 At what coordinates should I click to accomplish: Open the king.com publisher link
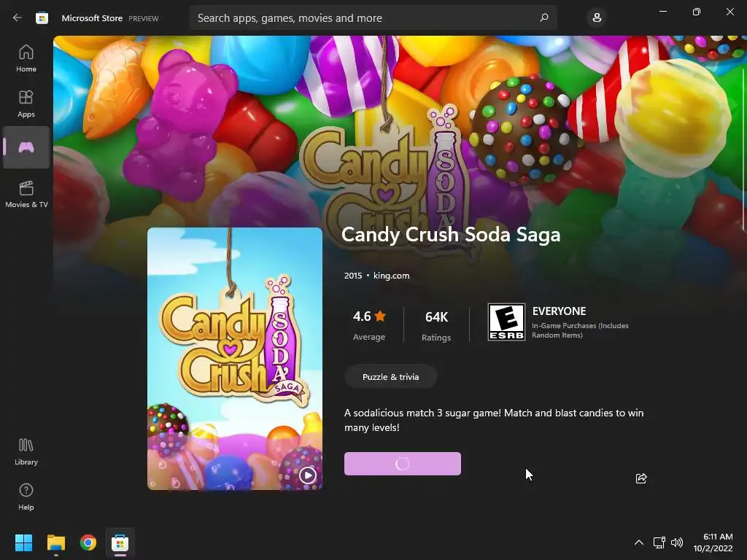pyautogui.click(x=391, y=276)
